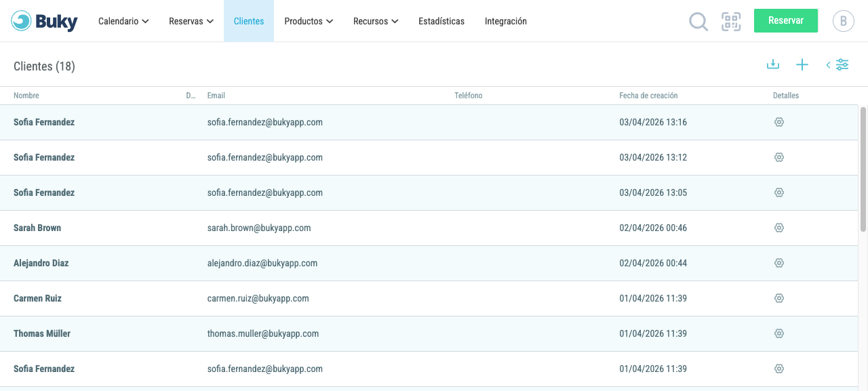Expand the Recursos dropdown menu
This screenshot has height=391, width=868.
[x=376, y=21]
